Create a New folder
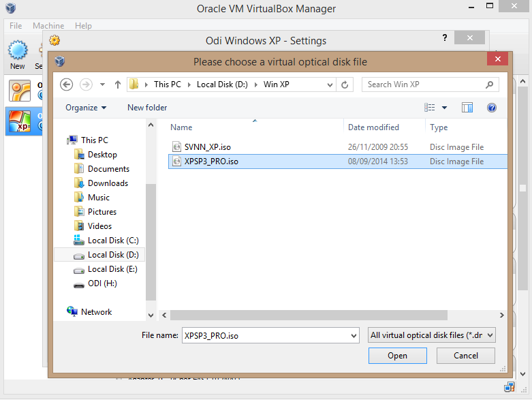 coord(147,108)
